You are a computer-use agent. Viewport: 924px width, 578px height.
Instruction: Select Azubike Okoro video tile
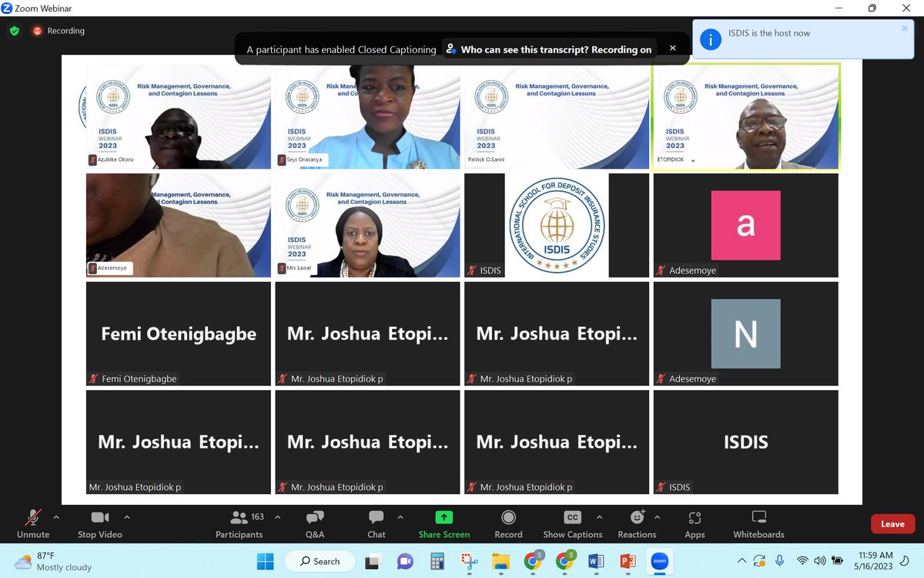click(x=179, y=117)
